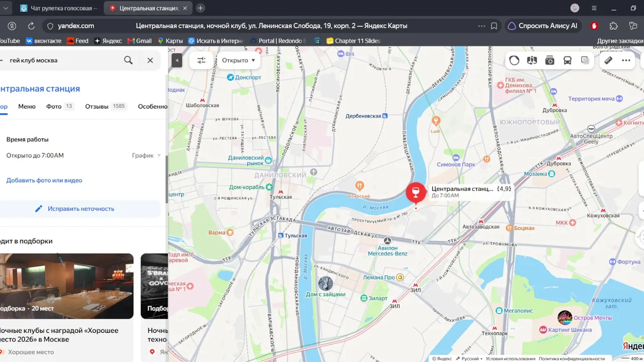Select the ruler distance measuring tool
The height and width of the screenshot is (362, 644).
608,60
